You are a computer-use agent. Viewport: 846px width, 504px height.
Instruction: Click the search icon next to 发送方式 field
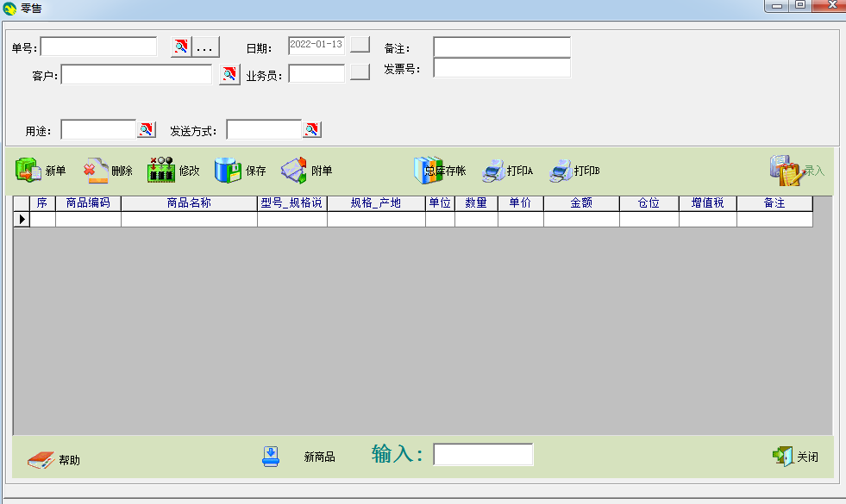(x=312, y=129)
